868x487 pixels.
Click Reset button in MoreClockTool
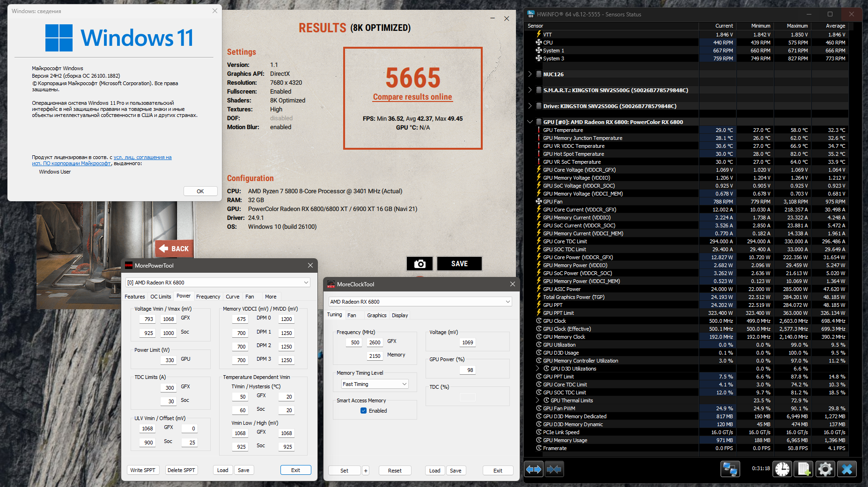point(395,471)
